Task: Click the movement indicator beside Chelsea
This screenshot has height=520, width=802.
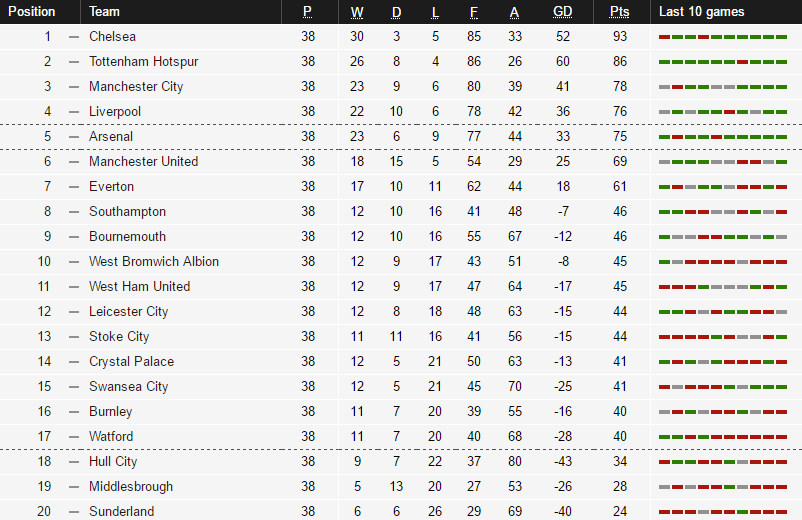Action: coord(74,37)
